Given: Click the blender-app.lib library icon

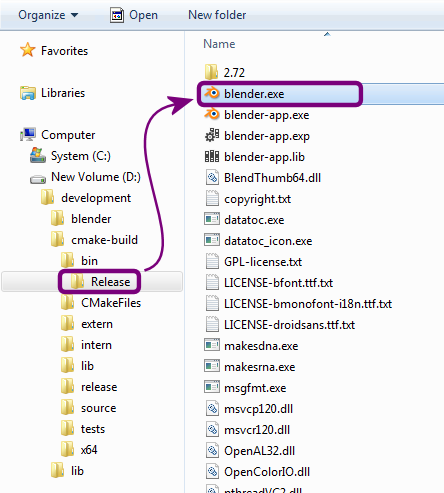Looking at the screenshot, I should 212,156.
